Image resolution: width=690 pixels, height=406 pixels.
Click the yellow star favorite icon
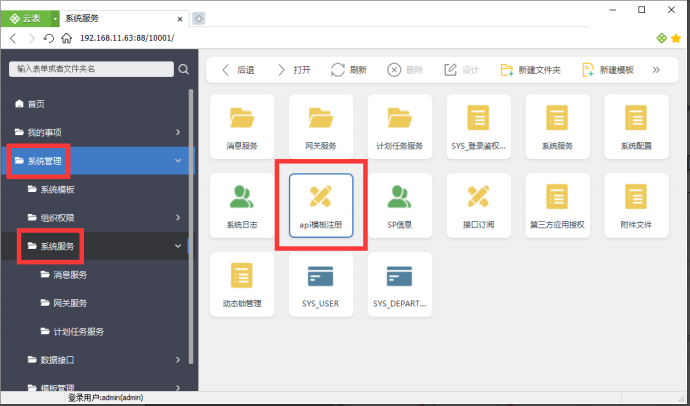(676, 38)
